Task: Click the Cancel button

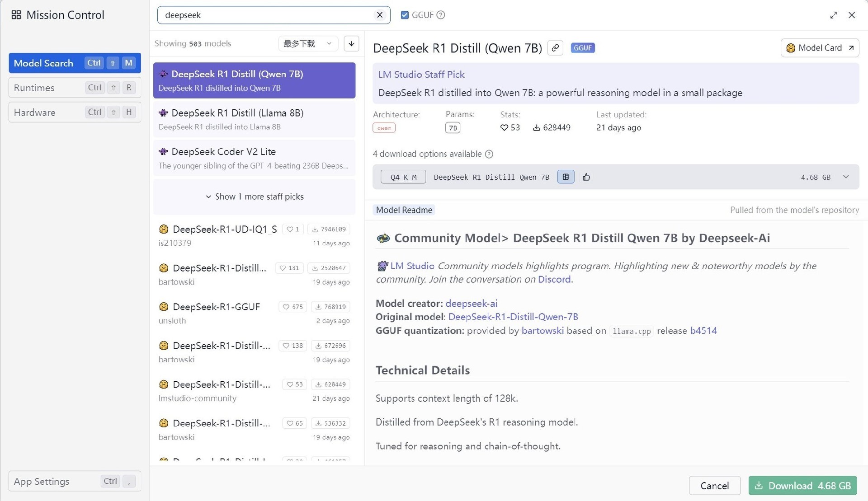Action: click(x=714, y=486)
